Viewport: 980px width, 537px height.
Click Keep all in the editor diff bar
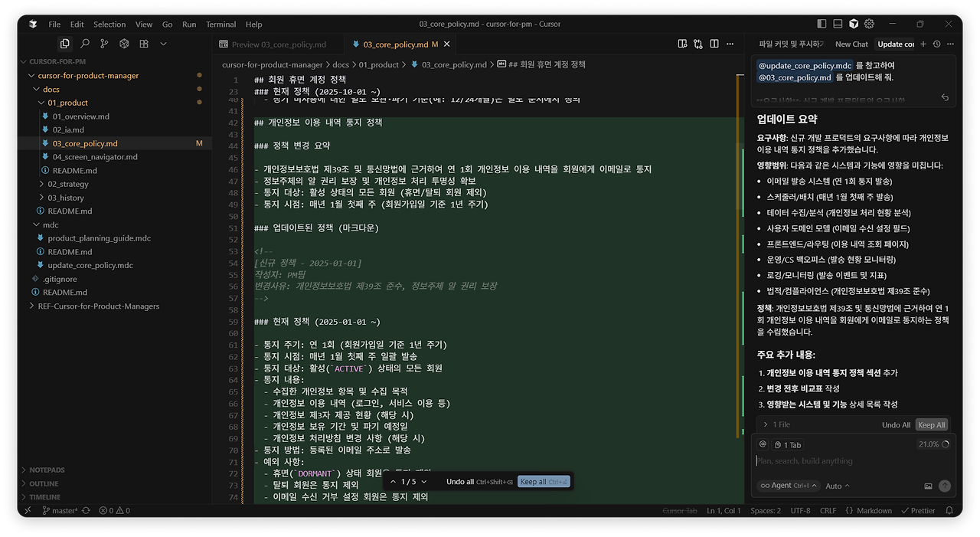coord(544,482)
